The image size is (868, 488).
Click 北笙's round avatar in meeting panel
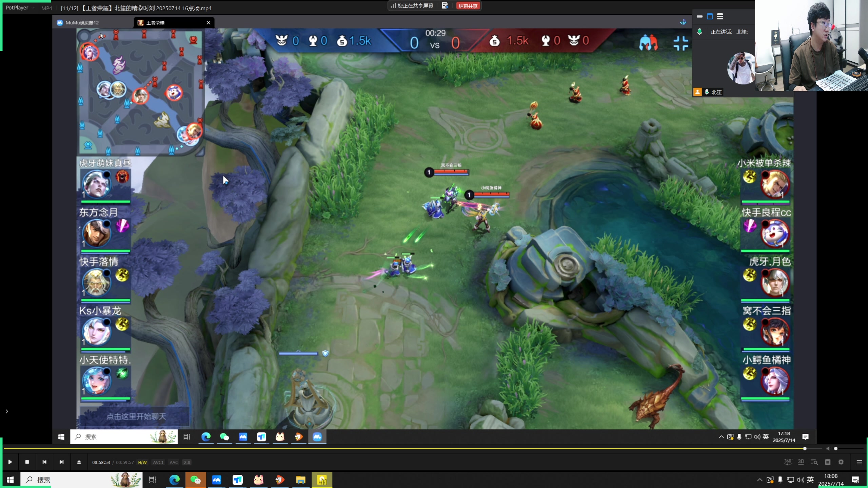(741, 69)
